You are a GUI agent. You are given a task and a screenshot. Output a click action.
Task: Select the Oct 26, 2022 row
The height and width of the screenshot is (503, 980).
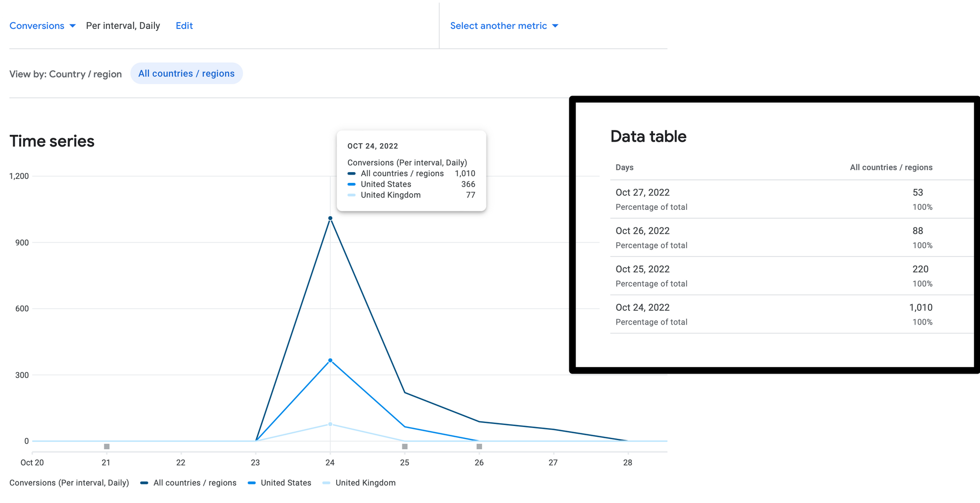point(791,238)
